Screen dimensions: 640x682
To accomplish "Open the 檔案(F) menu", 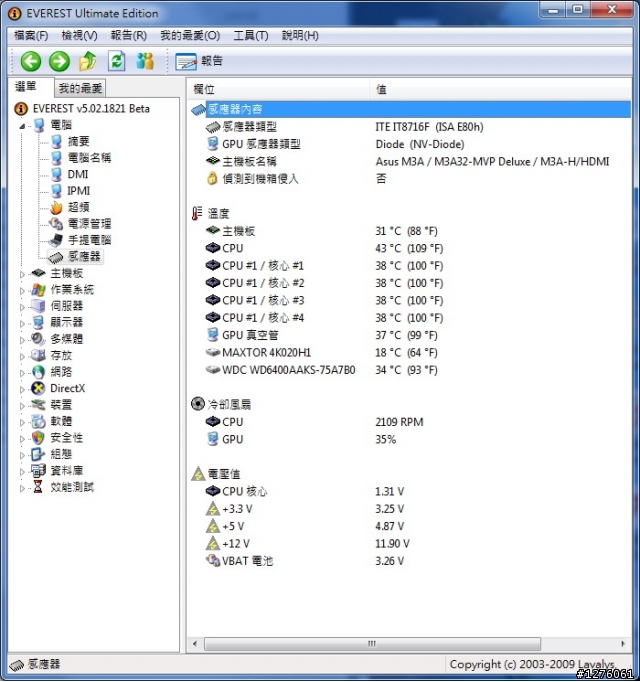I will coord(31,35).
